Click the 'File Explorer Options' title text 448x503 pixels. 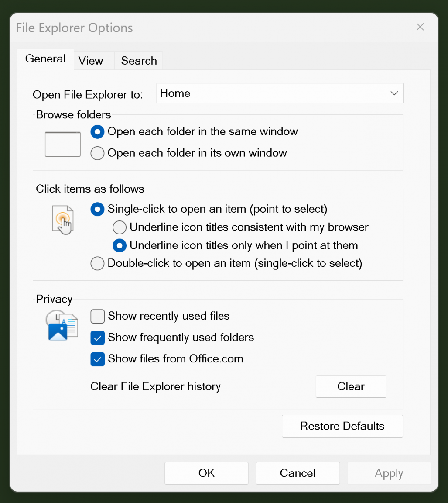74,28
